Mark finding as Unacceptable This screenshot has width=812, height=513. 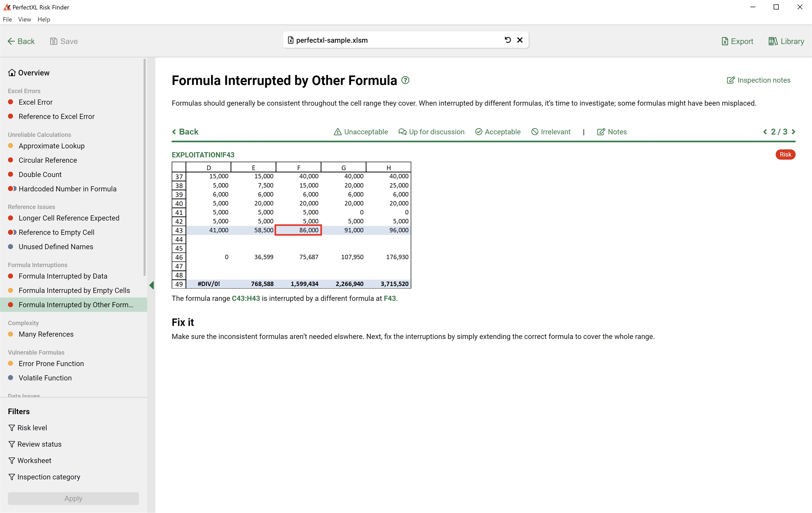tap(361, 132)
